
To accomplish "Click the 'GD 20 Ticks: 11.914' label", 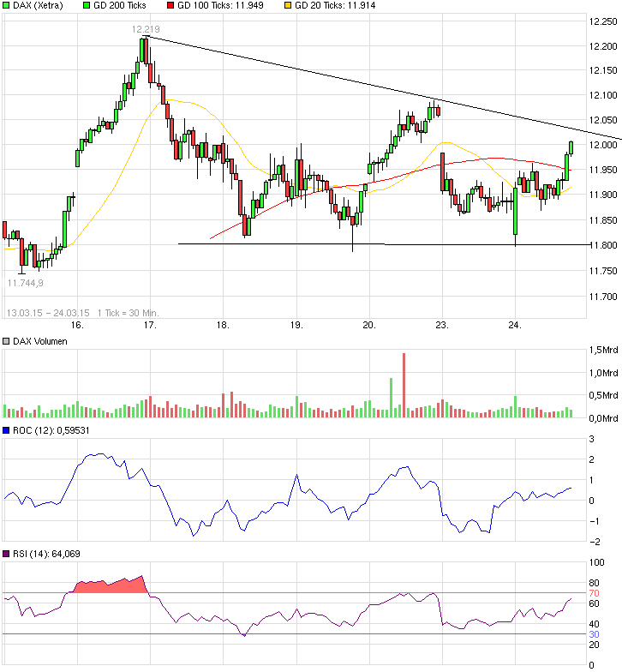I will coord(335,5).
